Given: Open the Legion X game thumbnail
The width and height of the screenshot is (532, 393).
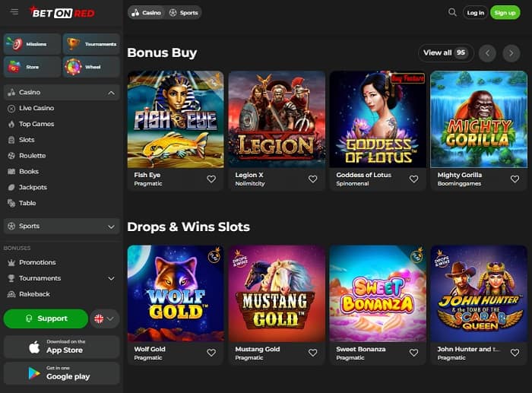Looking at the screenshot, I should [277, 119].
